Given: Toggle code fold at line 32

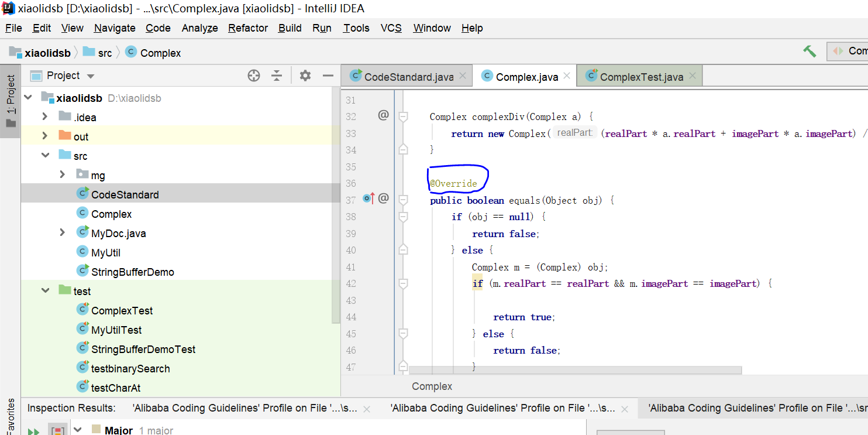Looking at the screenshot, I should (403, 117).
